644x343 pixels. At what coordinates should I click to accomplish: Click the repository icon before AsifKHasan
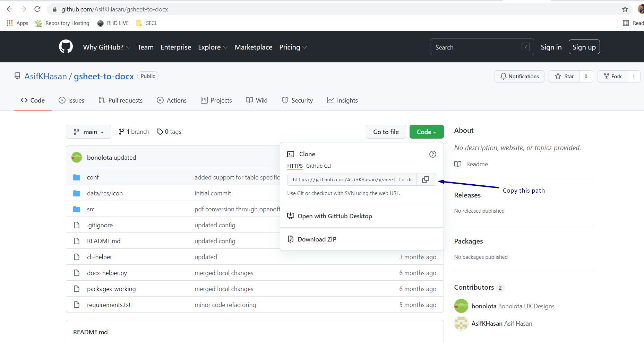(17, 76)
